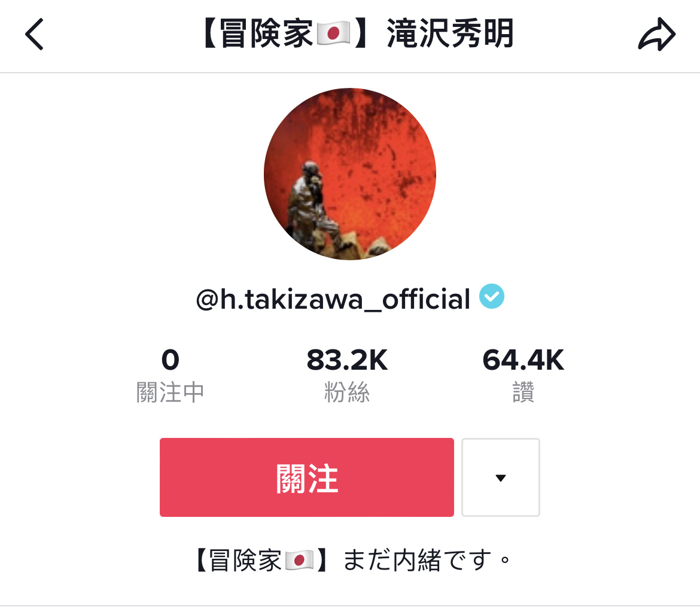This screenshot has width=700, height=612.
Task: Expand the dropdown arrow beside 關注
Action: click(500, 477)
